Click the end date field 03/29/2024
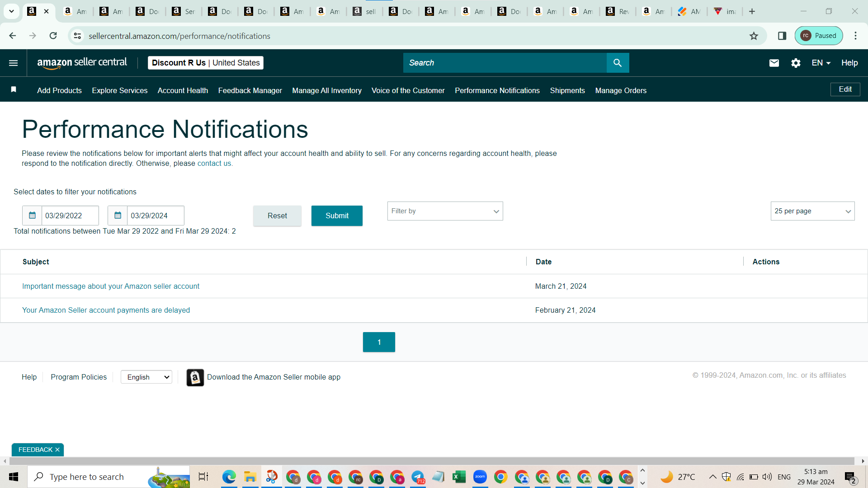868x488 pixels. pos(156,216)
